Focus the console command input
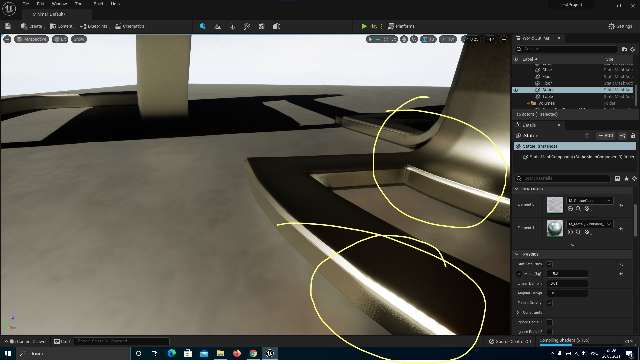640x364 pixels. click(x=122, y=341)
